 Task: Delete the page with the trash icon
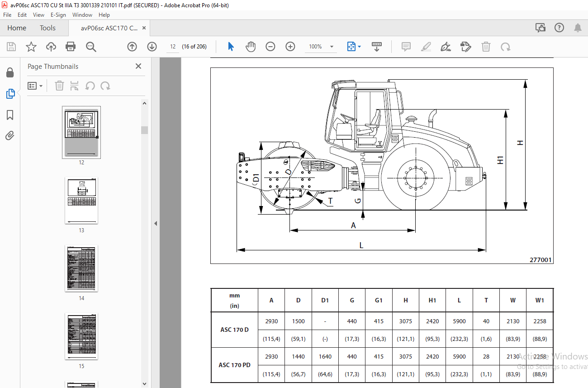tap(486, 47)
